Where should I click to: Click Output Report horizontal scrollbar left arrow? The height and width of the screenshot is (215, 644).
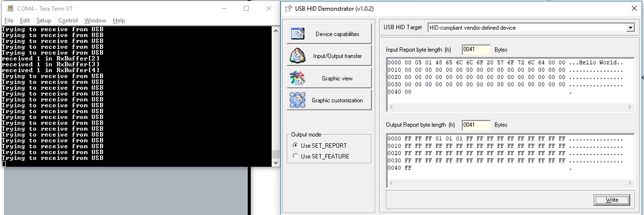390,183
